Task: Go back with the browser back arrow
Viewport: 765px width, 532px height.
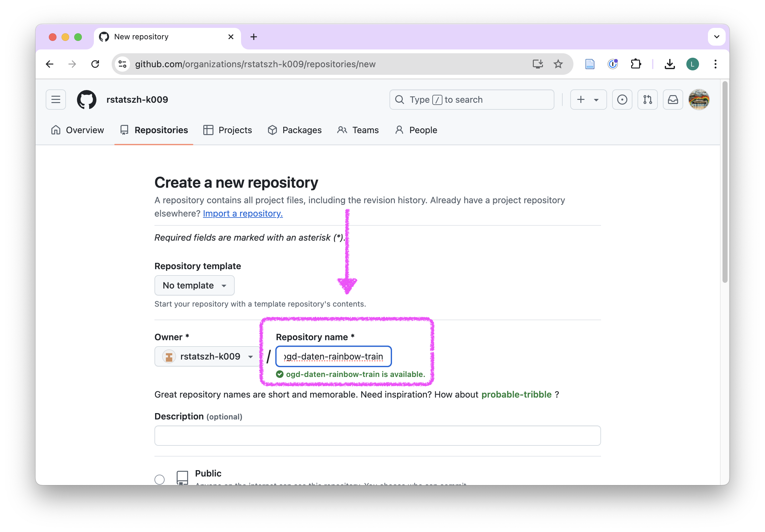Action: pyautogui.click(x=50, y=64)
